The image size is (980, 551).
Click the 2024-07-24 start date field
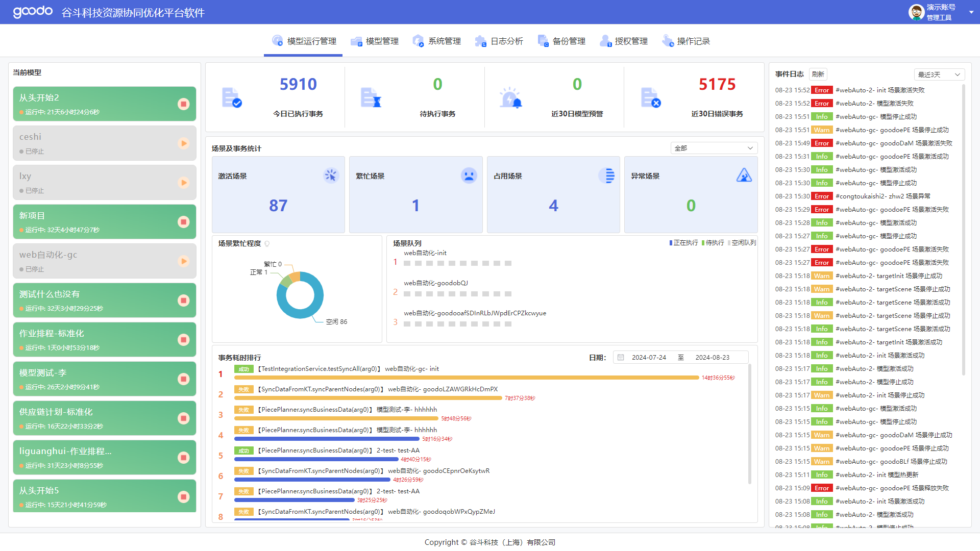(x=649, y=358)
